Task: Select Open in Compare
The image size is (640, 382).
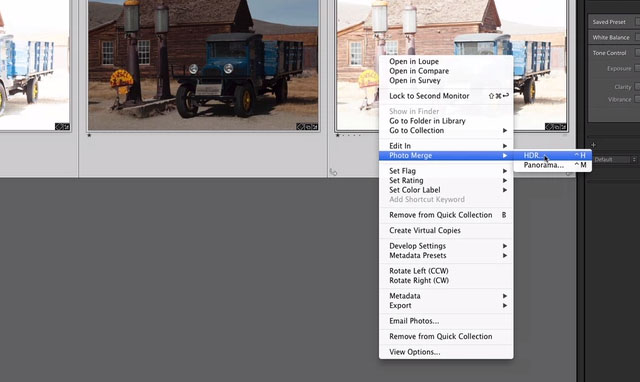Action: [x=446, y=71]
